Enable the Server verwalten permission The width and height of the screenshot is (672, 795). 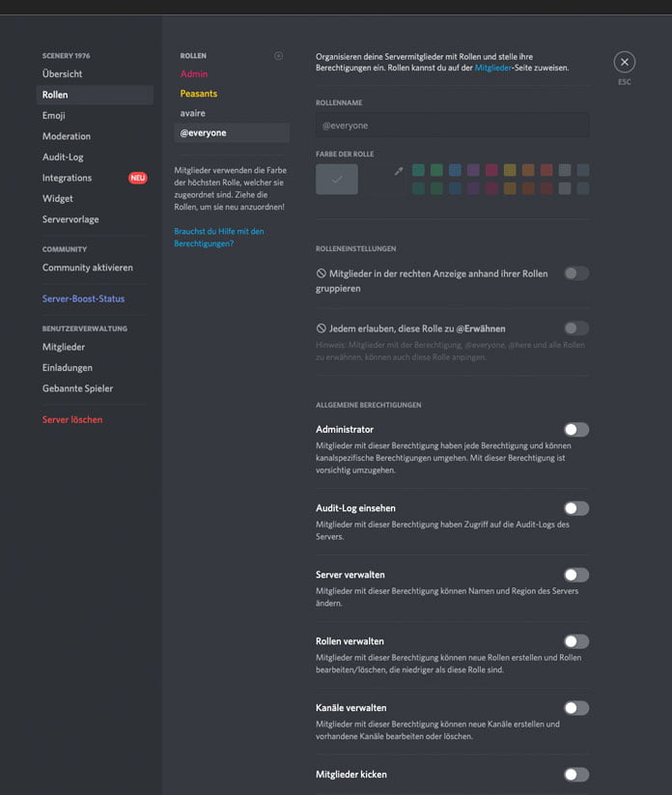576,574
